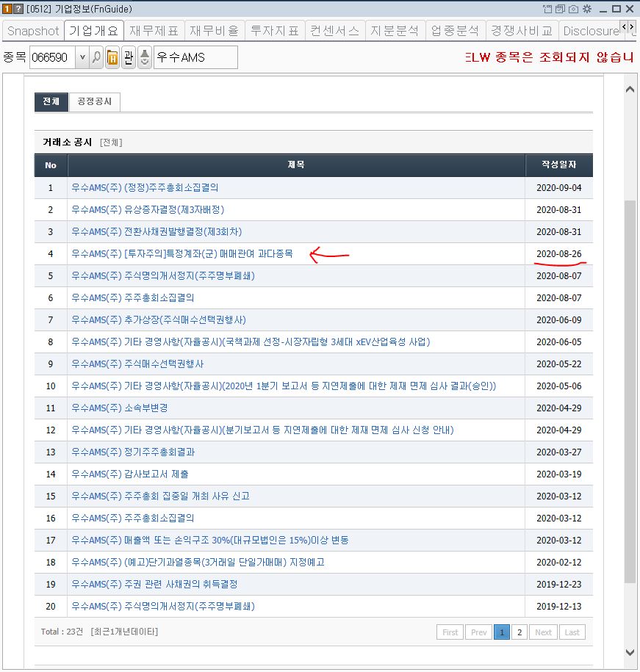Show more tabs with the right arrow
Viewport: 640px width, 672px height.
[631, 27]
